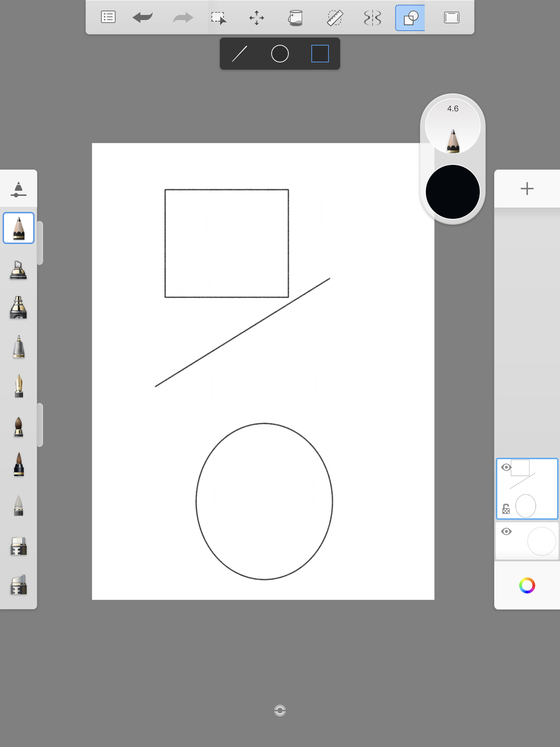Select the hard eraser
This screenshot has height=747, width=560.
(19, 546)
